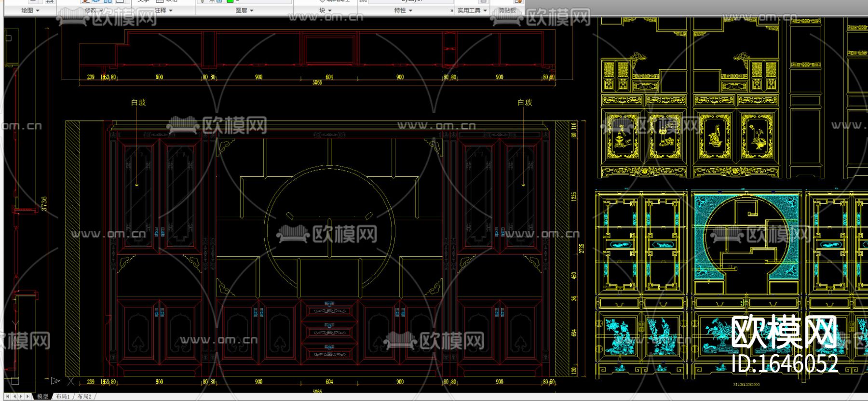Select the 2725 vertical dimension text
868x401 pixels.
(582, 248)
